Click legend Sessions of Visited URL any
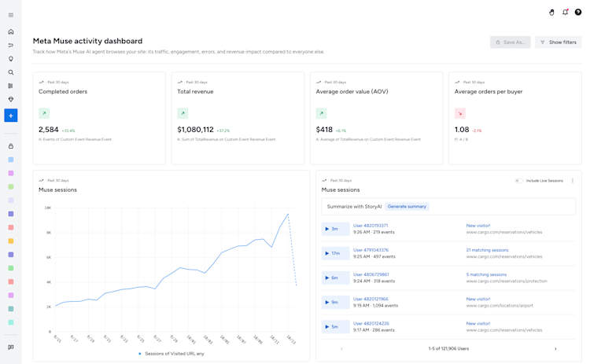 pyautogui.click(x=171, y=354)
